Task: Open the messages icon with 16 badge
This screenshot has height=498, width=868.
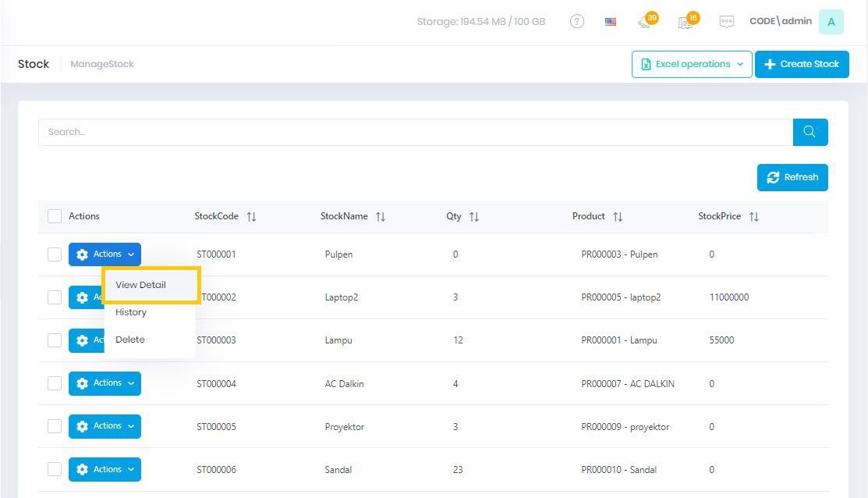Action: 686,22
